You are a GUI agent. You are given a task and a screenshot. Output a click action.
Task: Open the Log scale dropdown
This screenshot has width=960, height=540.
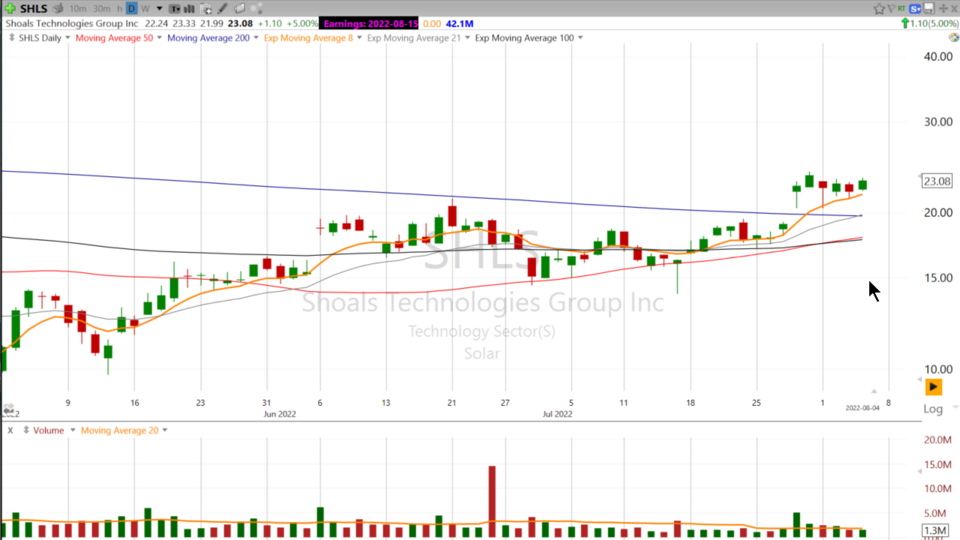tap(955, 408)
